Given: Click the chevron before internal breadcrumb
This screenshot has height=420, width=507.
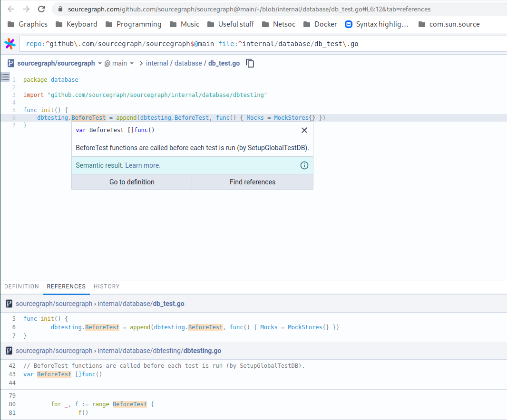Looking at the screenshot, I should (141, 63).
